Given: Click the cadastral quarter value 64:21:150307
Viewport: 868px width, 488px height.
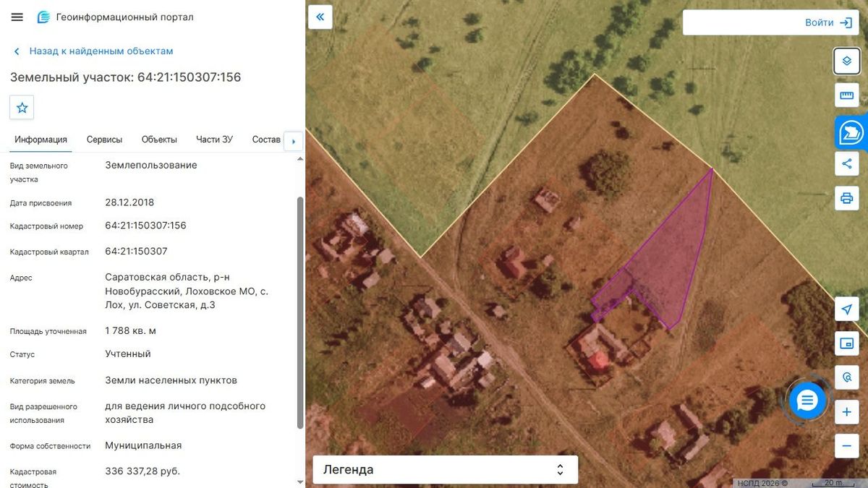Looking at the screenshot, I should [136, 252].
